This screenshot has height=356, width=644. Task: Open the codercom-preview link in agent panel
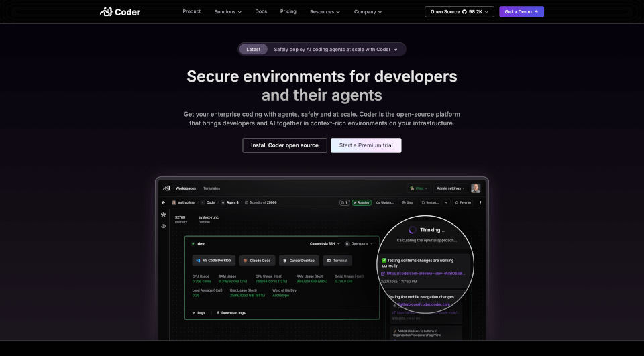(x=423, y=273)
